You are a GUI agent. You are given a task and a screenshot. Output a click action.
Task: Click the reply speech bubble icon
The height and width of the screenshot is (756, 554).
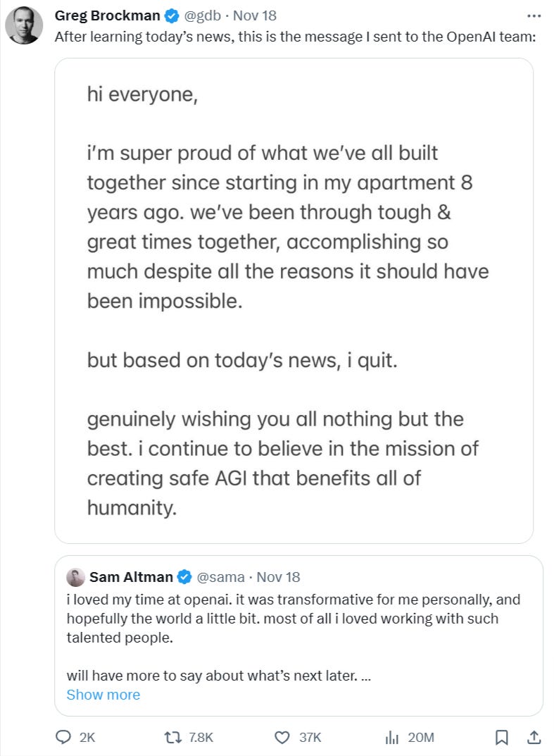[65, 737]
